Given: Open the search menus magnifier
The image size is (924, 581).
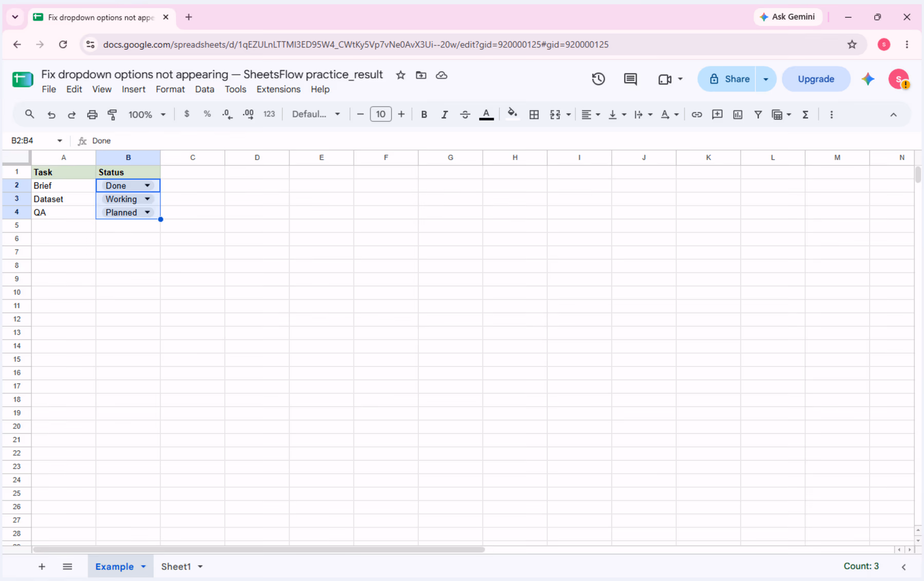Looking at the screenshot, I should (x=30, y=114).
